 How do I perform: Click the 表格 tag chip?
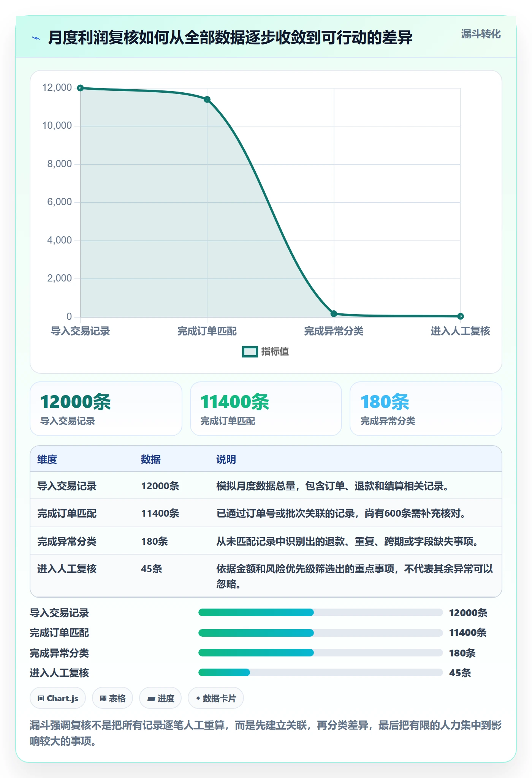tap(112, 698)
